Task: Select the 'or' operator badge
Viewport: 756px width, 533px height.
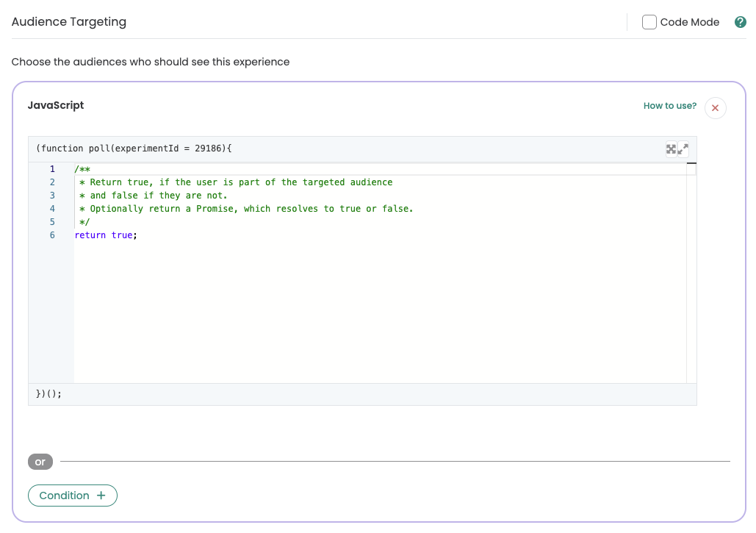Action: click(40, 462)
